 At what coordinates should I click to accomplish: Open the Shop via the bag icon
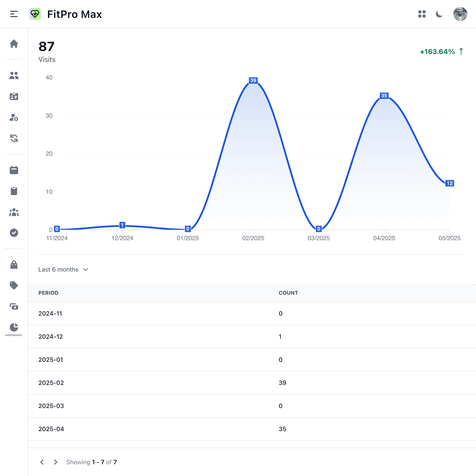click(14, 265)
